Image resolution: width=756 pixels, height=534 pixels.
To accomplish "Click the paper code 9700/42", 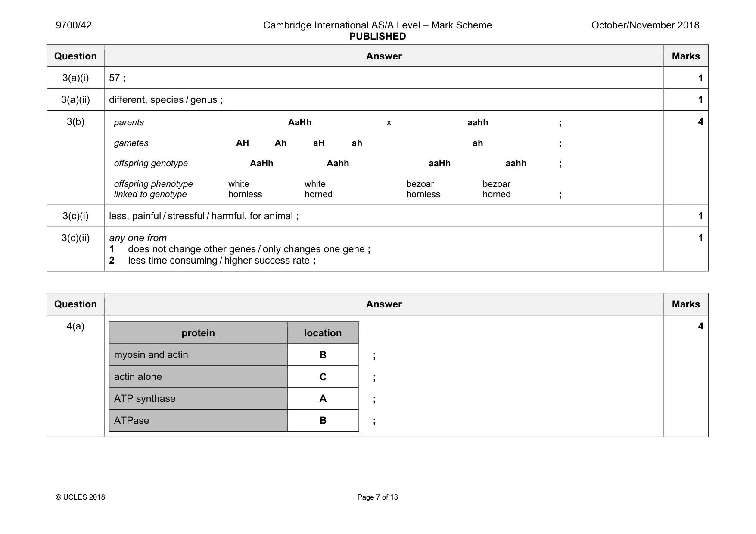I will click(74, 25).
